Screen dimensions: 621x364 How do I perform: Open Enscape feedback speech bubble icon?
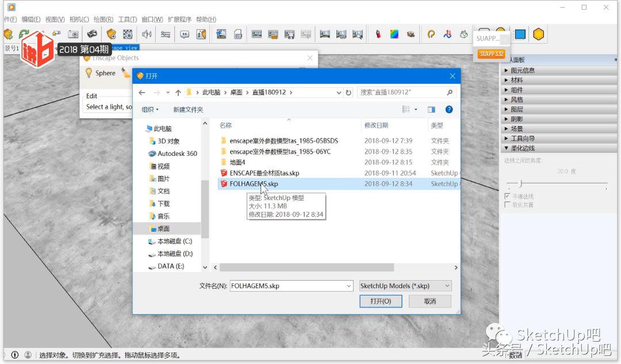[184, 34]
